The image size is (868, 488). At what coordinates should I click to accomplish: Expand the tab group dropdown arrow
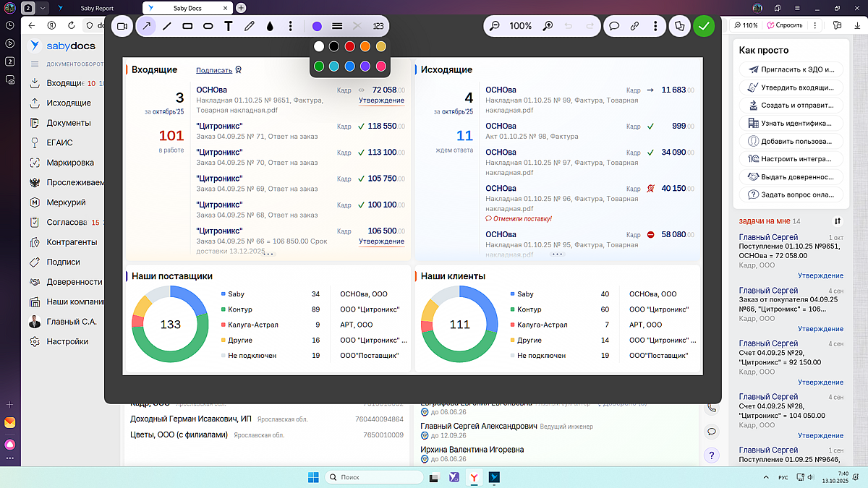point(43,8)
